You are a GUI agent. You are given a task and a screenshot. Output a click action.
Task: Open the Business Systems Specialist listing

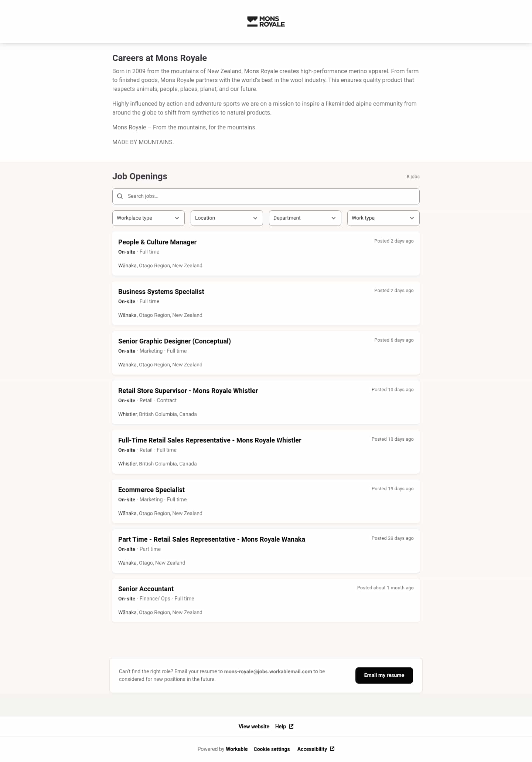coord(266,303)
